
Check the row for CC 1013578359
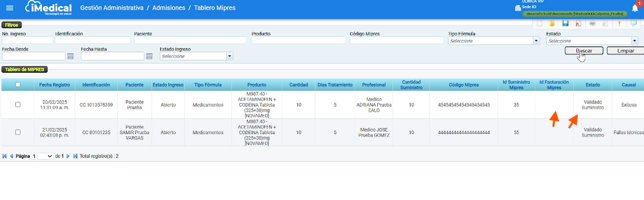click(18, 104)
